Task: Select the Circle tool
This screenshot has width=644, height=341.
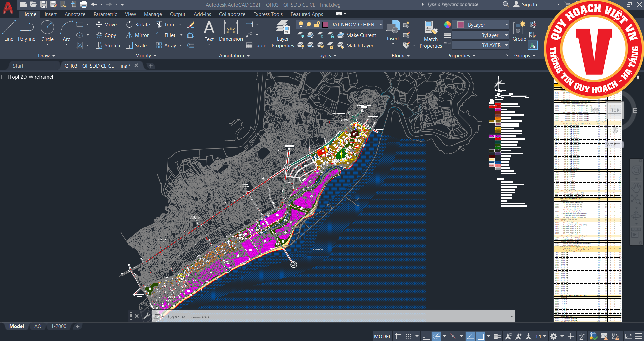Action: click(x=47, y=31)
